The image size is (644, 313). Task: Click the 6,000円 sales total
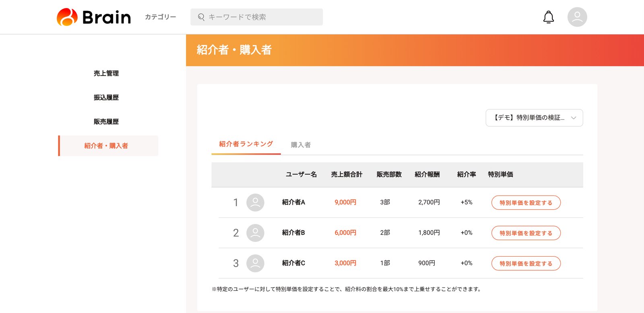coord(345,233)
